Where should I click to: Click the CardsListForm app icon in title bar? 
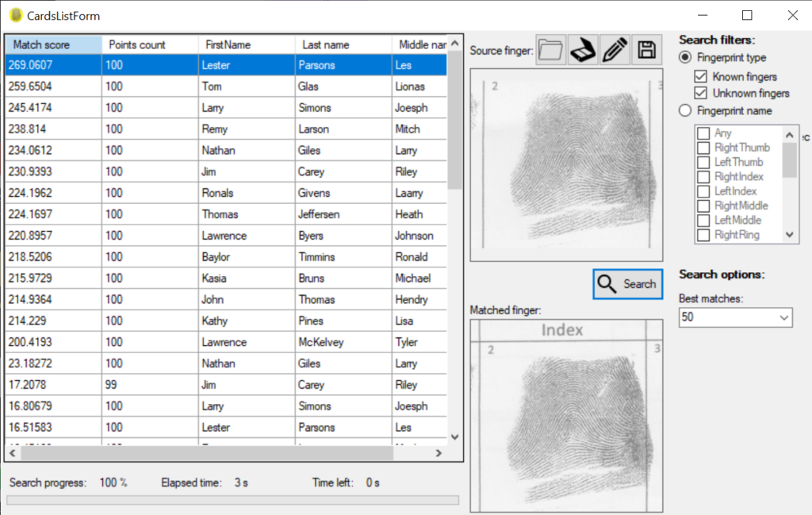(x=15, y=15)
